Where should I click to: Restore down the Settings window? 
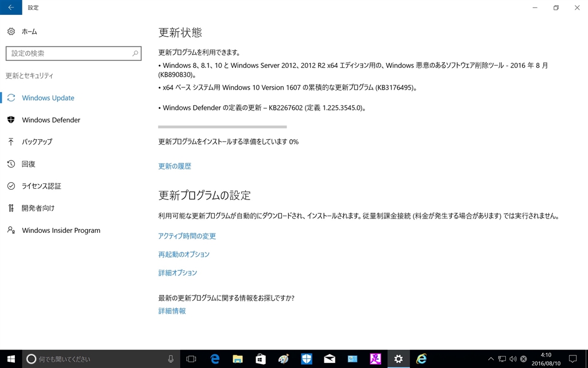556,7
